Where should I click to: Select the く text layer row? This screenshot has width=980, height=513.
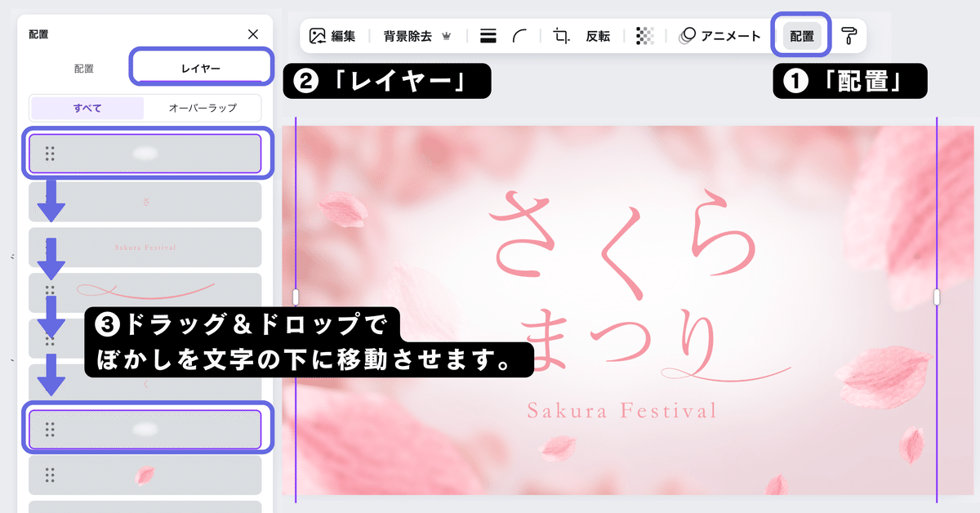pos(145,384)
